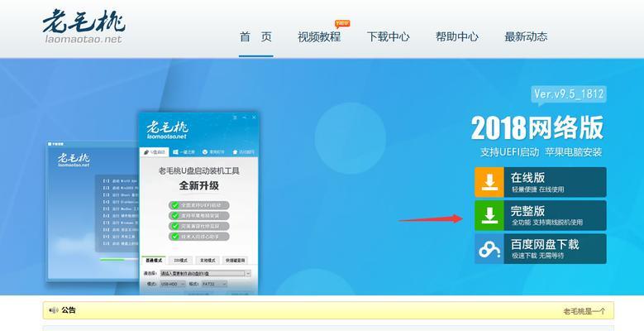644x331 pixels.
Task: Download the 在线版 online edition
Action: (541, 182)
